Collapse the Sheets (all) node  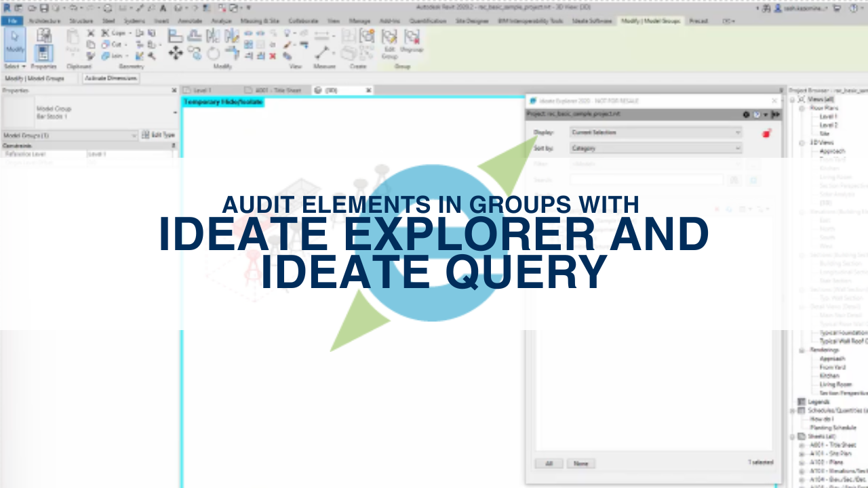pyautogui.click(x=793, y=436)
